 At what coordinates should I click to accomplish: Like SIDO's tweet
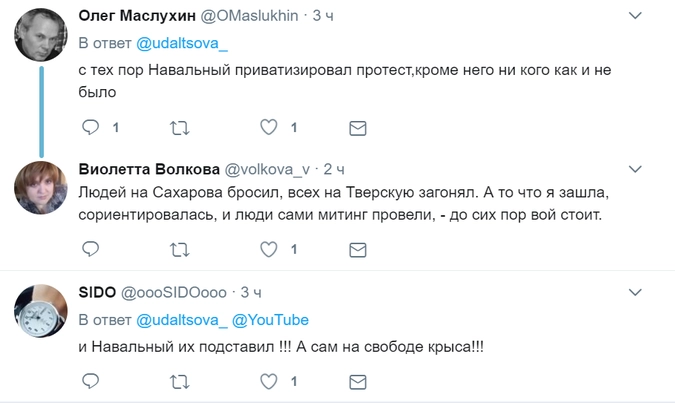(268, 381)
